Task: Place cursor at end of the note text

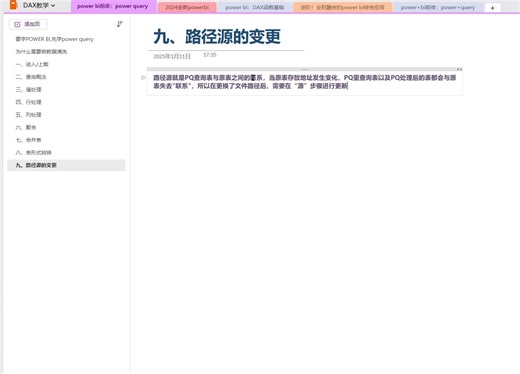Action: 348,86
